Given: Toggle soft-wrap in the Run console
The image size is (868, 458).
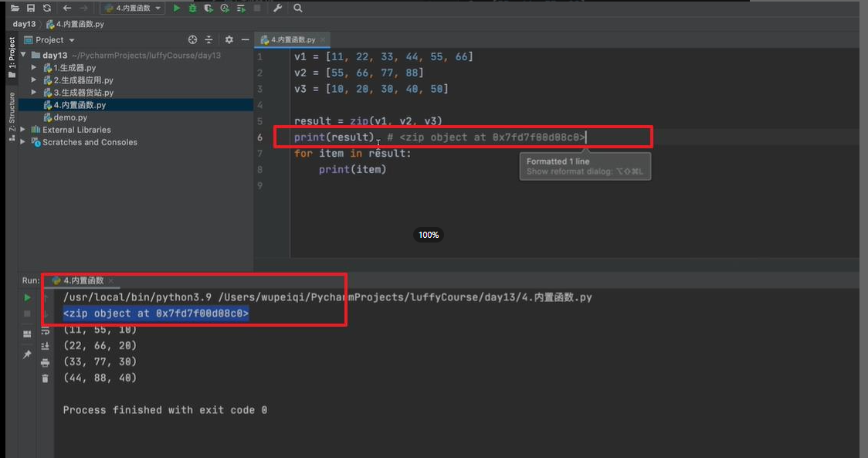Looking at the screenshot, I should coord(46,331).
